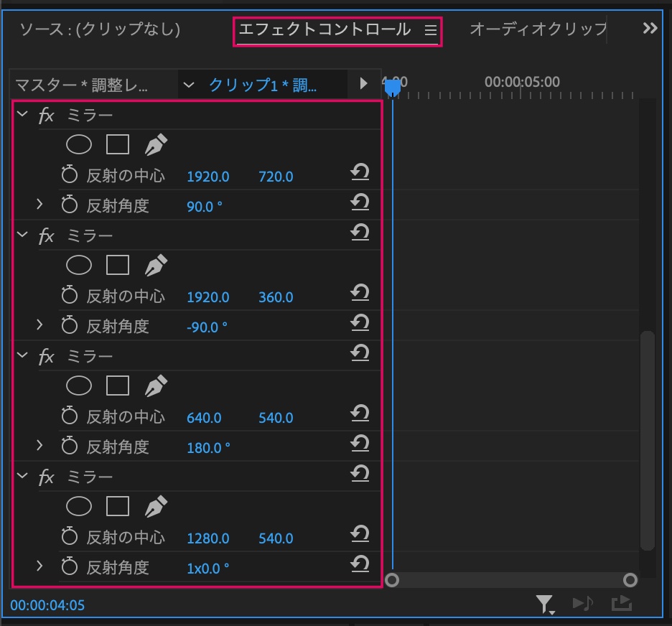The height and width of the screenshot is (626, 672).
Task: Click the left zoom handle of timeline scrollbar
Action: pos(392,580)
